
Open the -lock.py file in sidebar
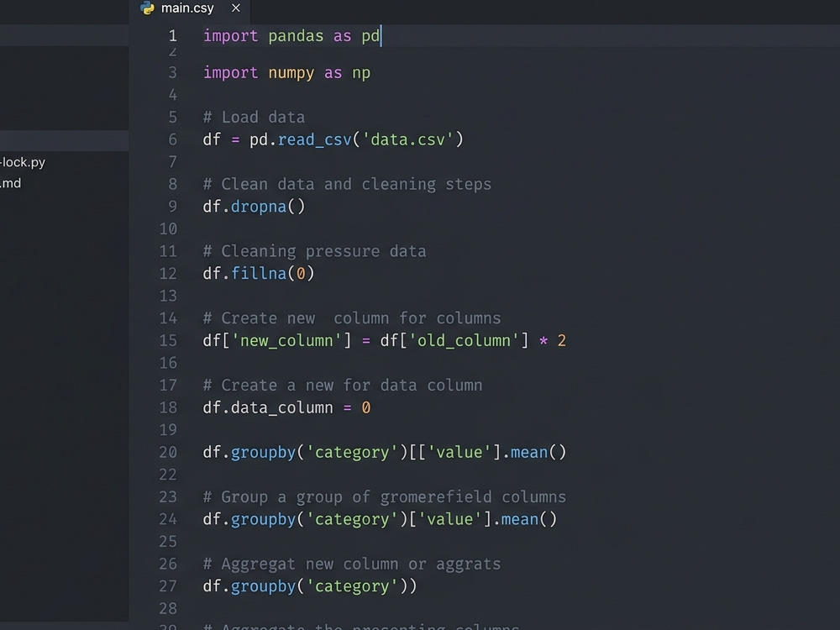click(x=23, y=162)
